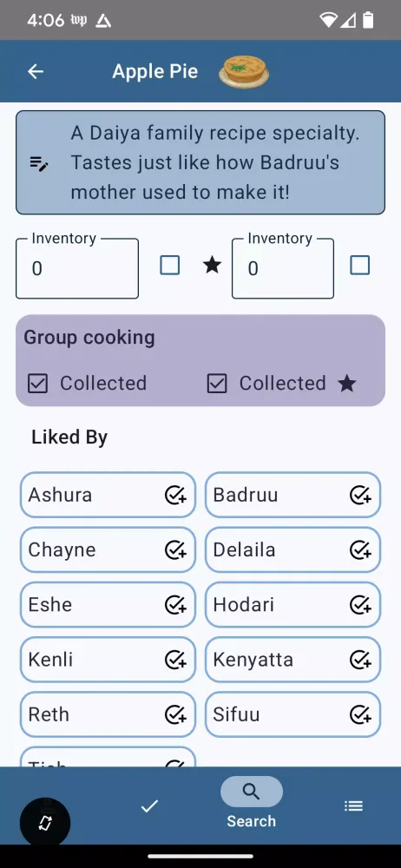Viewport: 401px width, 868px height.
Task: Tap the back arrow in header
Action: coord(36,71)
